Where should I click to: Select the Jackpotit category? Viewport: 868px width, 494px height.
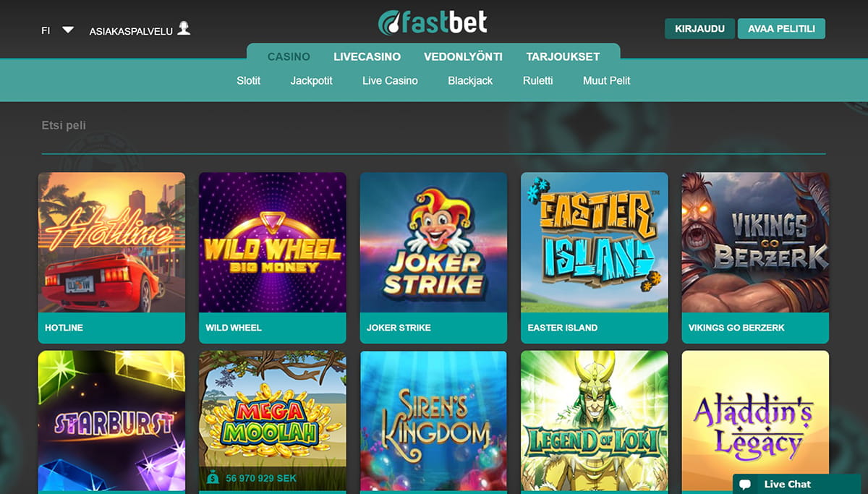tap(311, 80)
